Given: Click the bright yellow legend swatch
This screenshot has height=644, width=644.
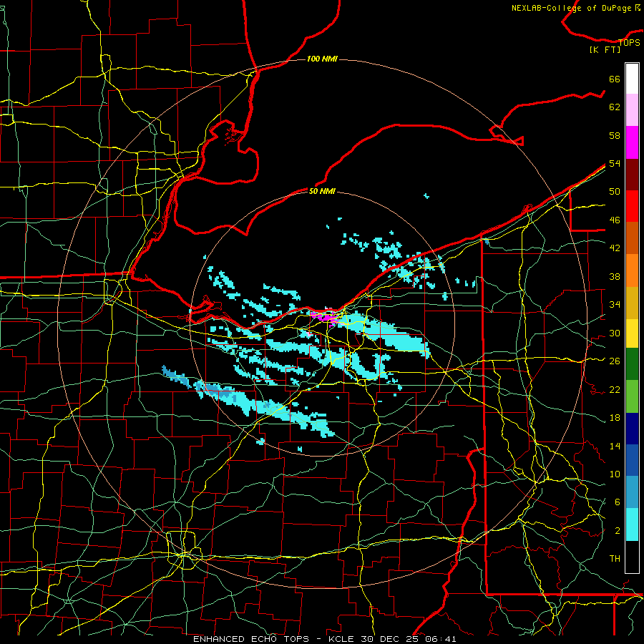Looking at the screenshot, I should (x=632, y=333).
